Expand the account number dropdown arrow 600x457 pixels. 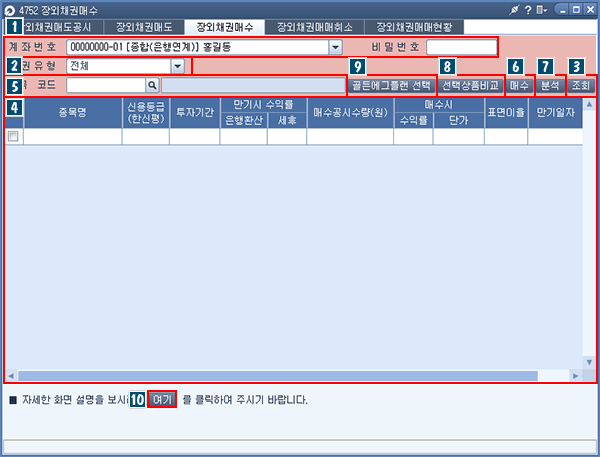click(x=335, y=47)
